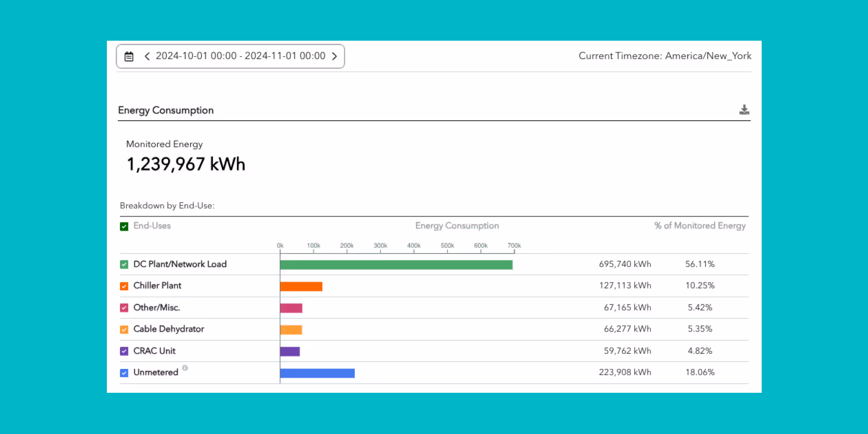Select the purple CRAC Unit bar

290,352
